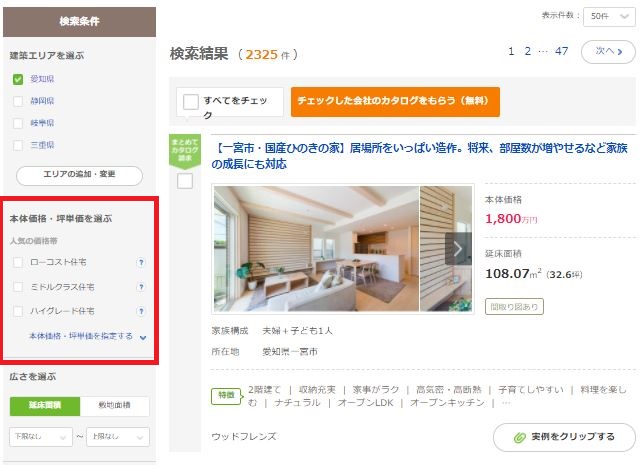The width and height of the screenshot is (642, 465).
Task: Click next-image arrow on house photo
Action: [x=459, y=248]
